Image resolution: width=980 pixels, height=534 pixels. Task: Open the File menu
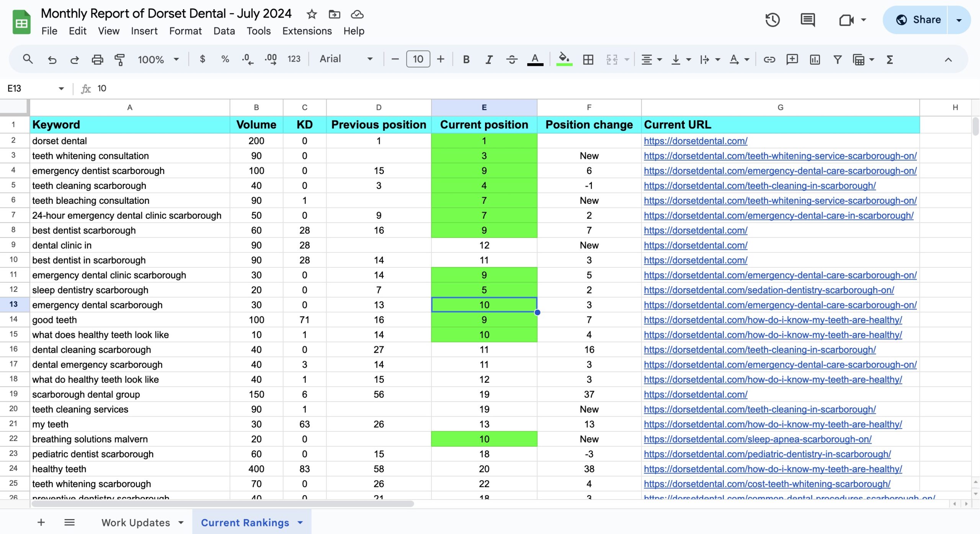[x=49, y=31]
